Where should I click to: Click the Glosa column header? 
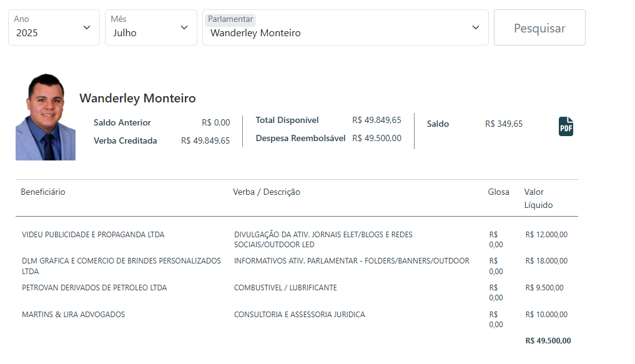coord(498,192)
